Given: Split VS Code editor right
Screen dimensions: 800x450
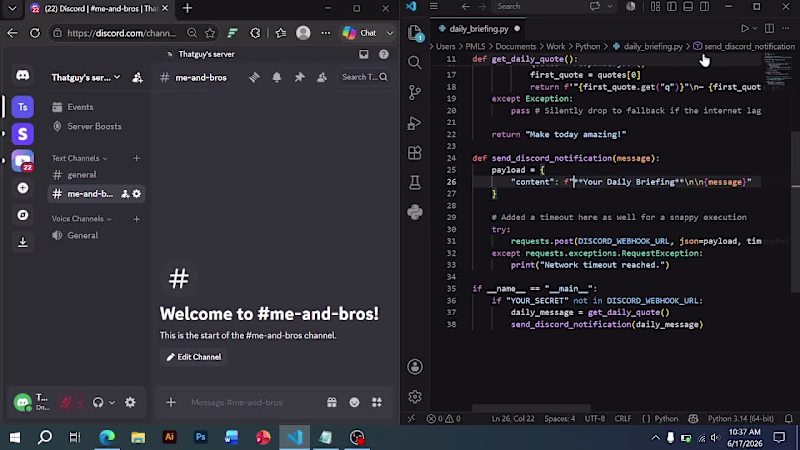Looking at the screenshot, I should coord(769,29).
